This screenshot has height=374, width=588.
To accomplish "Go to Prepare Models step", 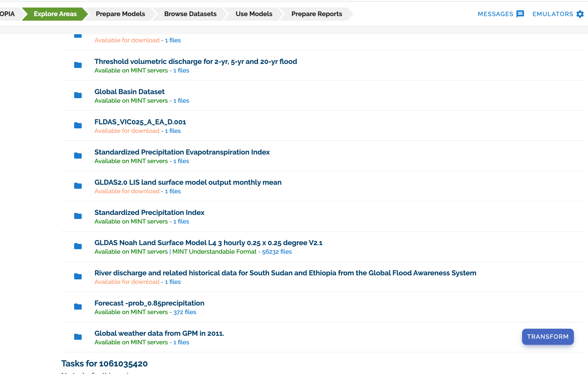I will point(120,14).
